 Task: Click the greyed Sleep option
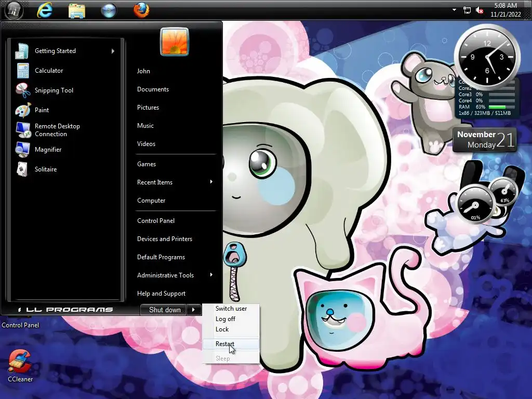(x=231, y=358)
